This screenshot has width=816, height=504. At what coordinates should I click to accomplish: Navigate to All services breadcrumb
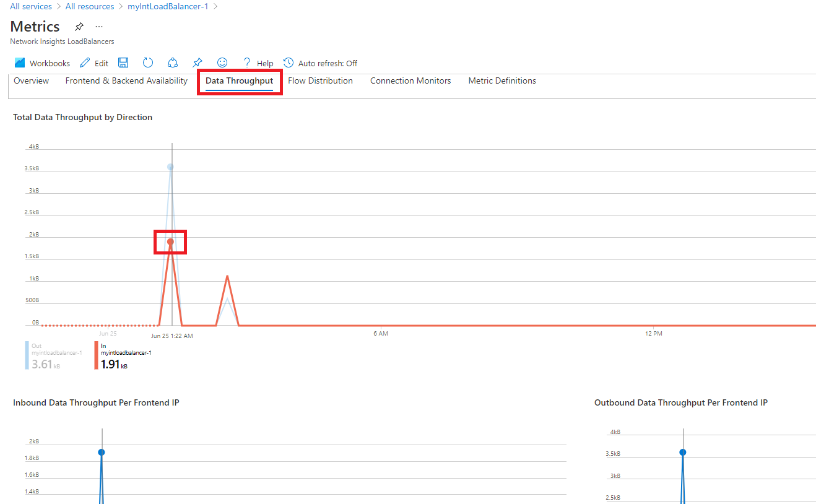pyautogui.click(x=30, y=6)
